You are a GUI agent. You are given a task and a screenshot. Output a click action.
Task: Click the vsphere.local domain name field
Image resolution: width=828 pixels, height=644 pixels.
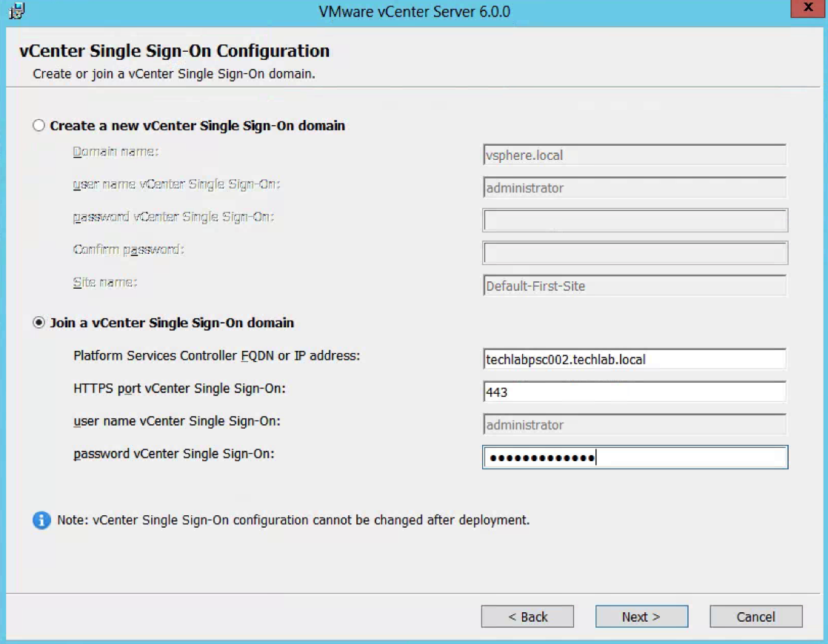click(x=634, y=155)
